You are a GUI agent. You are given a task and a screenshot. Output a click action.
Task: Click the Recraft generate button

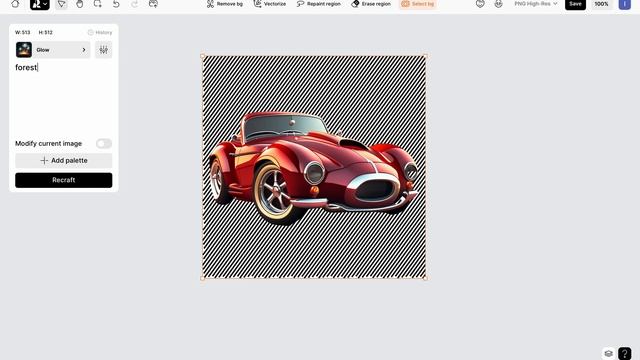[64, 180]
